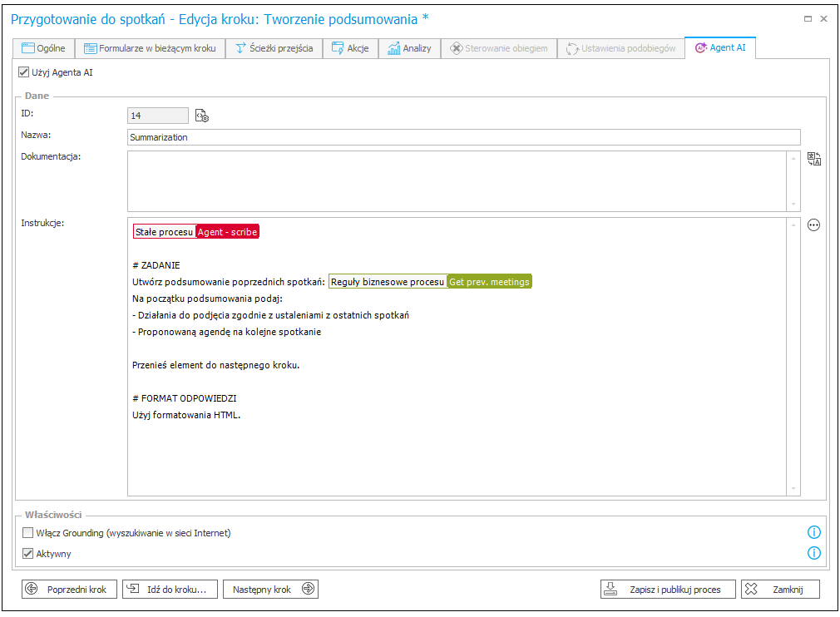
Task: Select the Analizy tab
Action: coord(409,48)
